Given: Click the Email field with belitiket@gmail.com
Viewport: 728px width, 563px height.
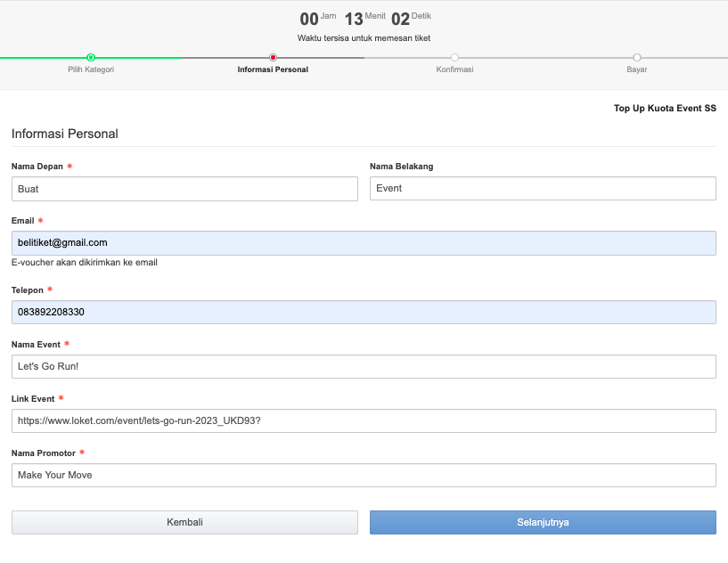Looking at the screenshot, I should [x=364, y=243].
